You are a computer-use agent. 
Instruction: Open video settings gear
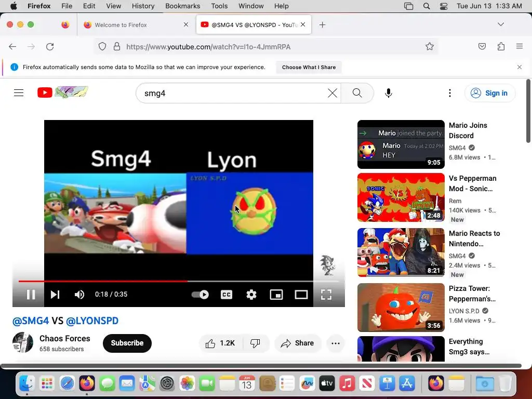pyautogui.click(x=251, y=295)
